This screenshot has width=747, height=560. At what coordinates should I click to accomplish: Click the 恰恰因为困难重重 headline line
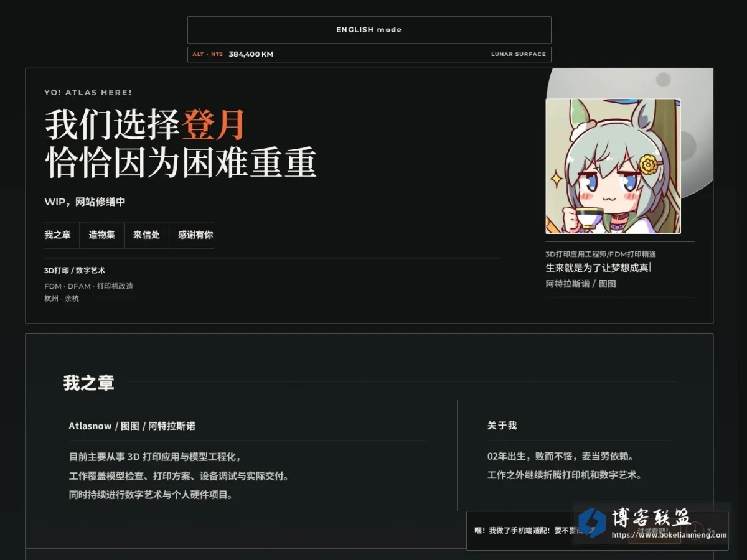(181, 163)
